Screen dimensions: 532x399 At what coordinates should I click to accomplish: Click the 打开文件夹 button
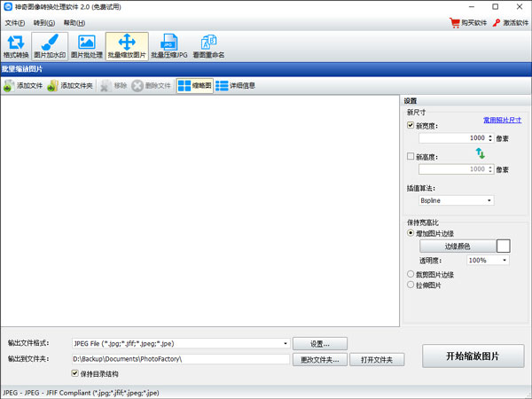[377, 360]
